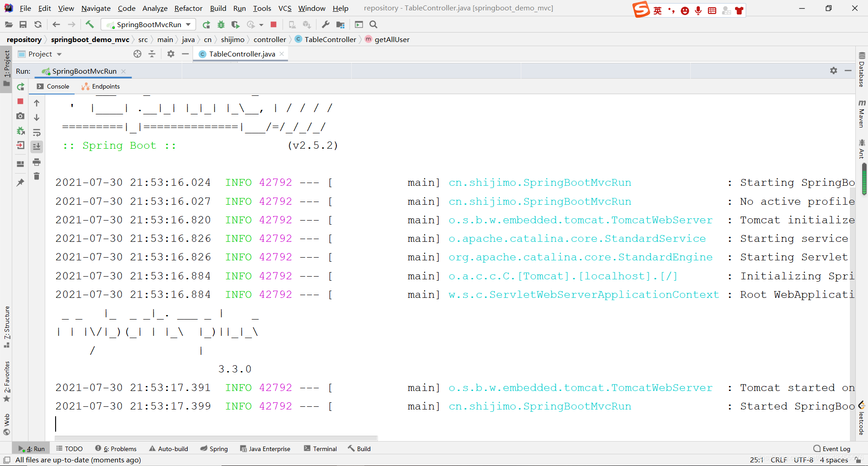
Task: Toggle the Structure tool window stripe
Action: pyautogui.click(x=6, y=326)
